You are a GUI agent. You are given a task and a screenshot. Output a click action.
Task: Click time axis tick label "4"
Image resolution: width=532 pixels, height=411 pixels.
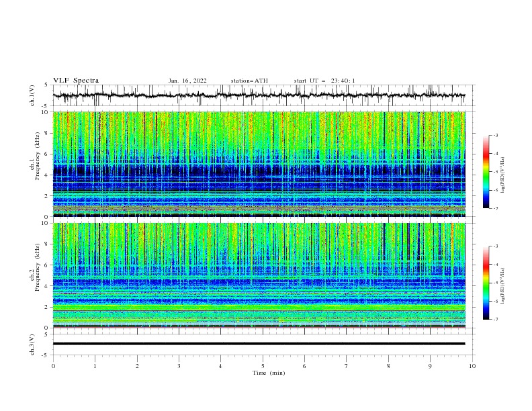(220, 366)
